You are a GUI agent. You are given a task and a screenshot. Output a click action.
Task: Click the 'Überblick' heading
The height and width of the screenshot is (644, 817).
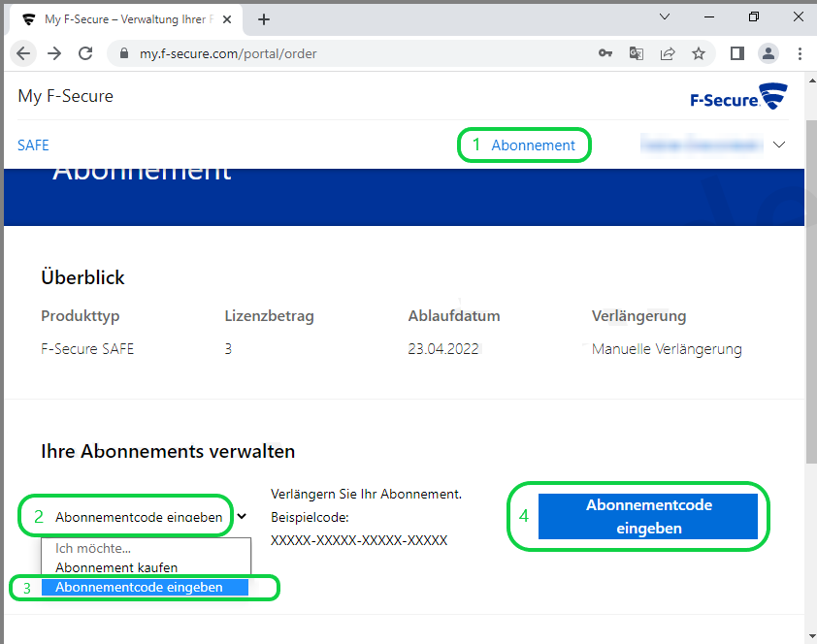tap(82, 277)
